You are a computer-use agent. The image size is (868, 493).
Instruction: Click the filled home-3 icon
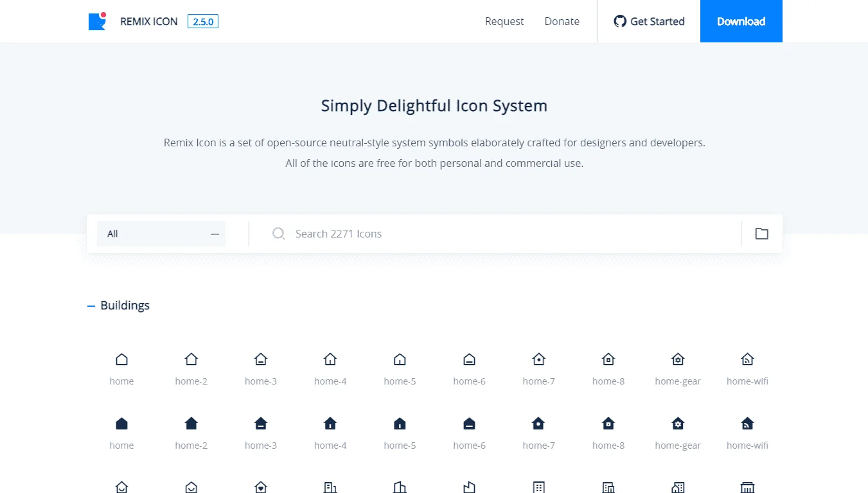[260, 423]
